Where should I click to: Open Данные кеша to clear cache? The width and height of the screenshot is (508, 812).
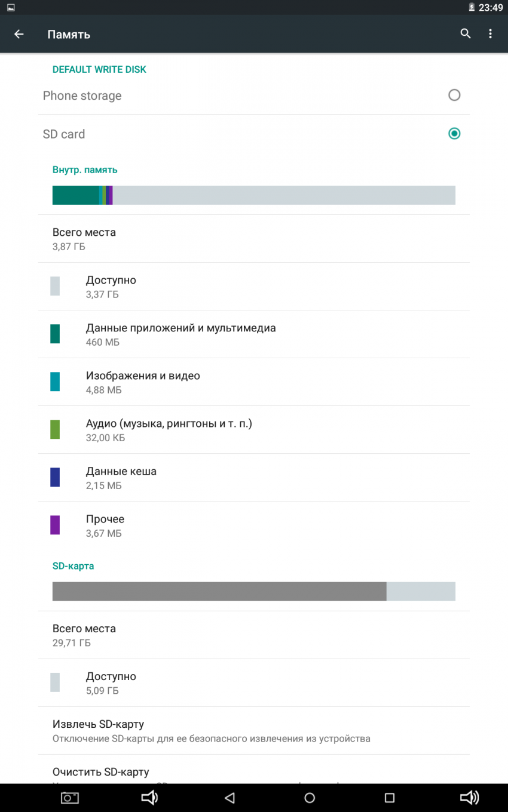pos(121,477)
